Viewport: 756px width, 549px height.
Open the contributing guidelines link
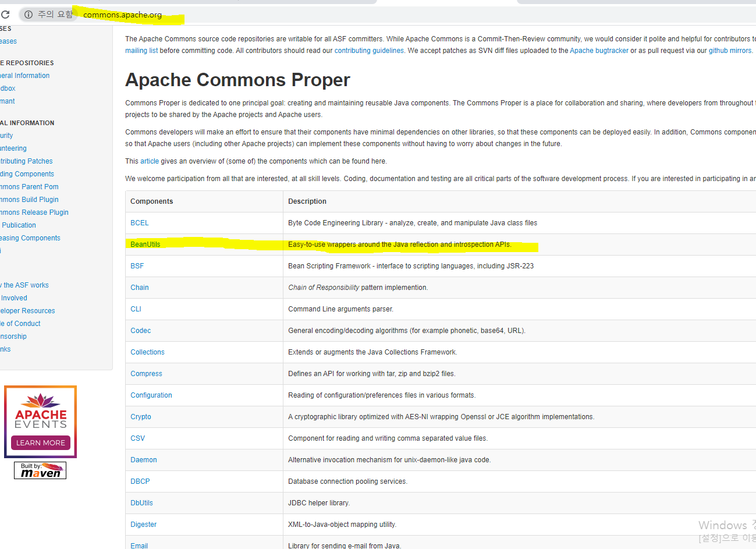369,51
